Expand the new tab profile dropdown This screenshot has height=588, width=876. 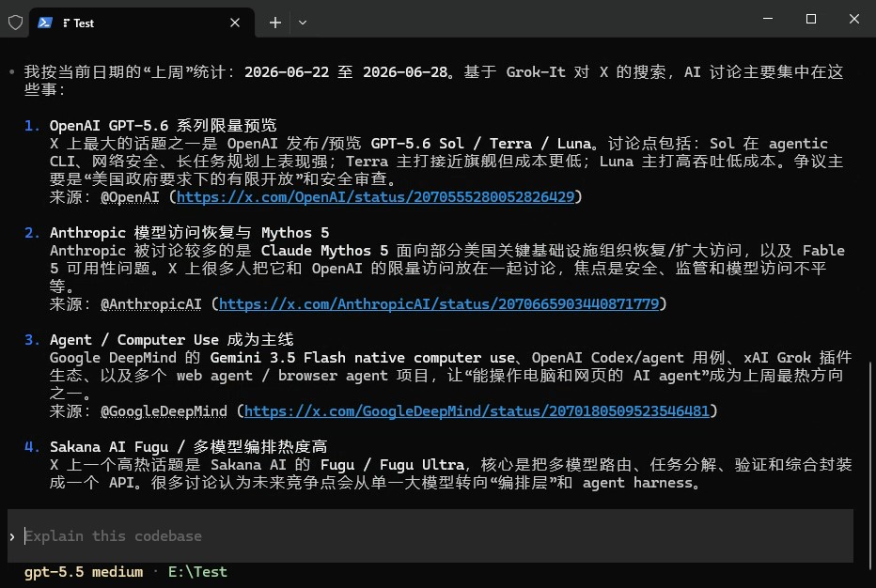coord(303,23)
